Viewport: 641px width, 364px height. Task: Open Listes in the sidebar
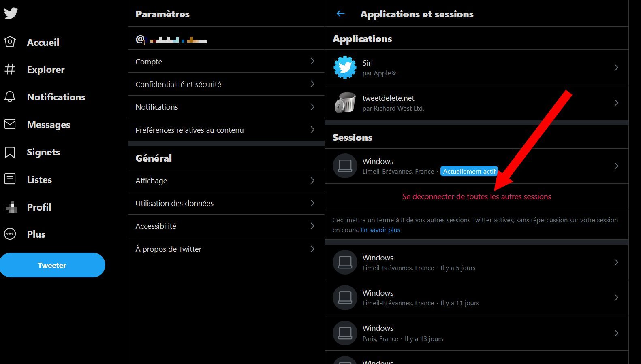coord(39,180)
